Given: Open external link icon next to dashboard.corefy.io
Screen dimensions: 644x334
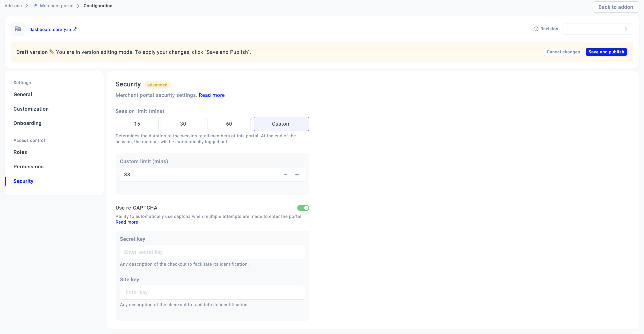Looking at the screenshot, I should [74, 29].
